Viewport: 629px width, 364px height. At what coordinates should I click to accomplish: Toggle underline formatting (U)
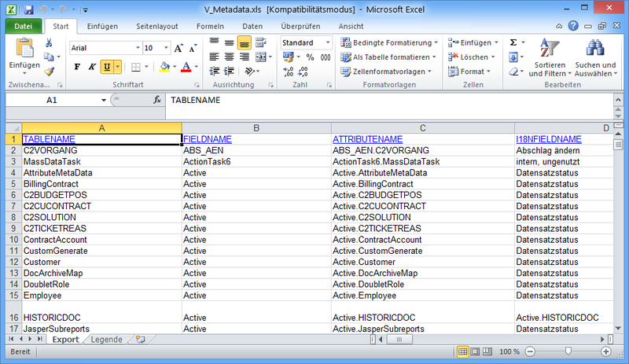[x=107, y=67]
